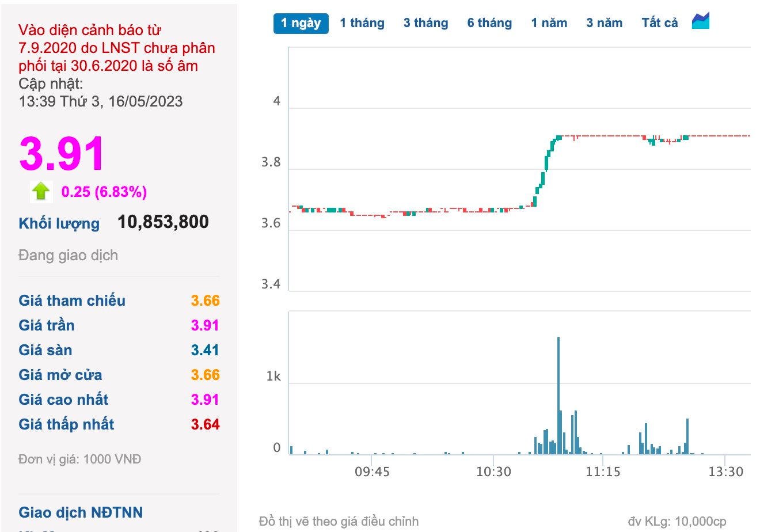Choose the 'Tất cả' chart range
Screen dimensions: 760x532
coord(660,23)
